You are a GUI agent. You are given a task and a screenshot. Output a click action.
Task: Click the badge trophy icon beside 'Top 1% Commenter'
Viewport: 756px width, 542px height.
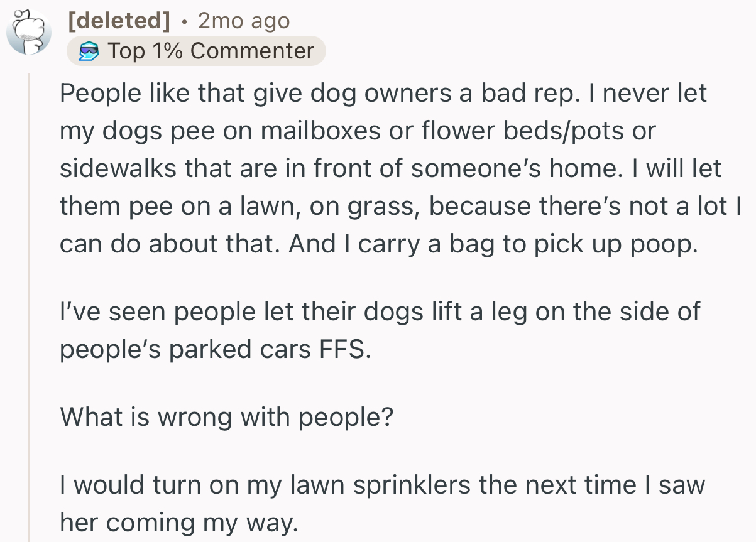90,50
